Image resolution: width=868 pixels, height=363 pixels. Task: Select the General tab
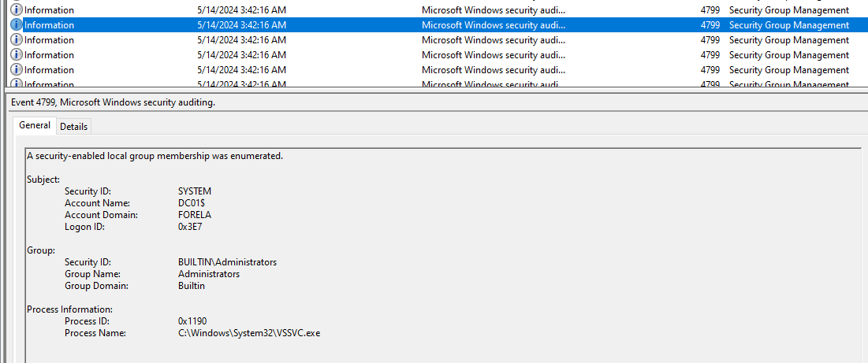pos(35,125)
